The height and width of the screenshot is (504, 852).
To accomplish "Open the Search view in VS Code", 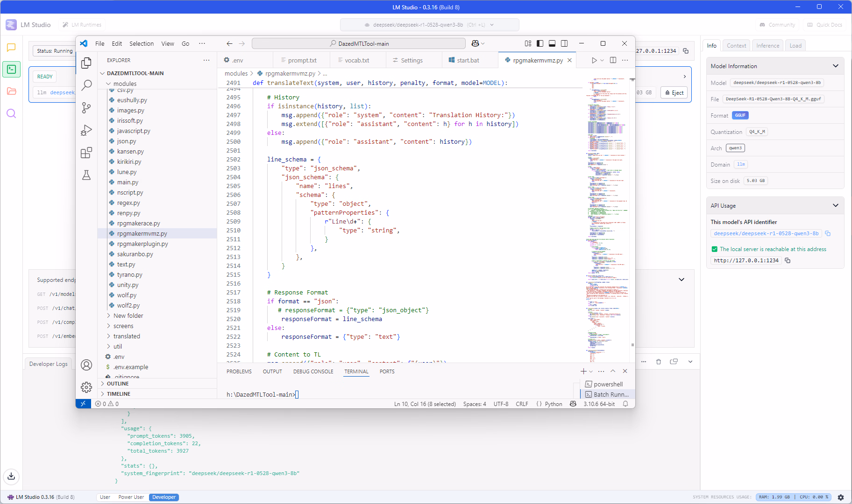I will tap(86, 85).
